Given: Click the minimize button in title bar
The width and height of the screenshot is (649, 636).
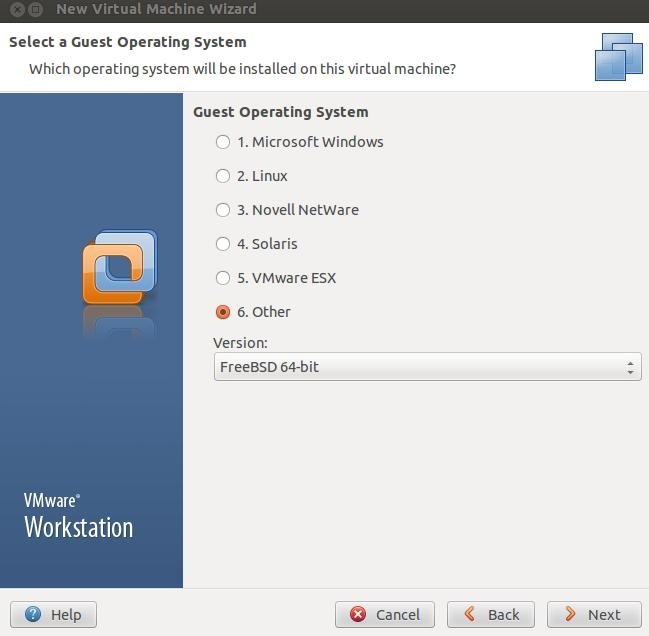Looking at the screenshot, I should coord(36,9).
